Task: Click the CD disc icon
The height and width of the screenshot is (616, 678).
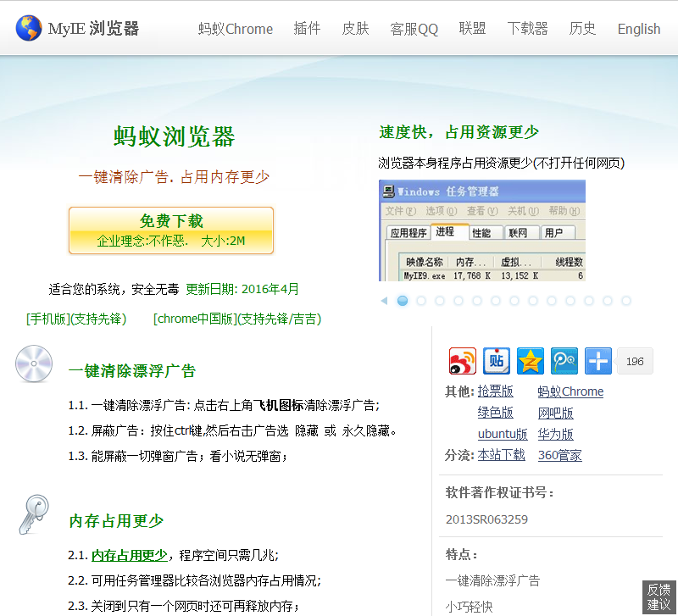Action: coord(34,363)
